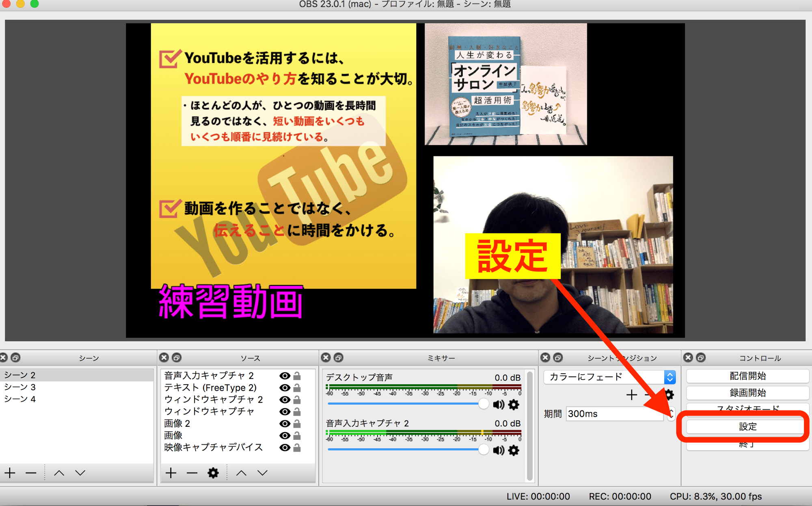Viewport: 812px width, 506px height.
Task: Float the シーン dock panel
Action: pos(16,358)
